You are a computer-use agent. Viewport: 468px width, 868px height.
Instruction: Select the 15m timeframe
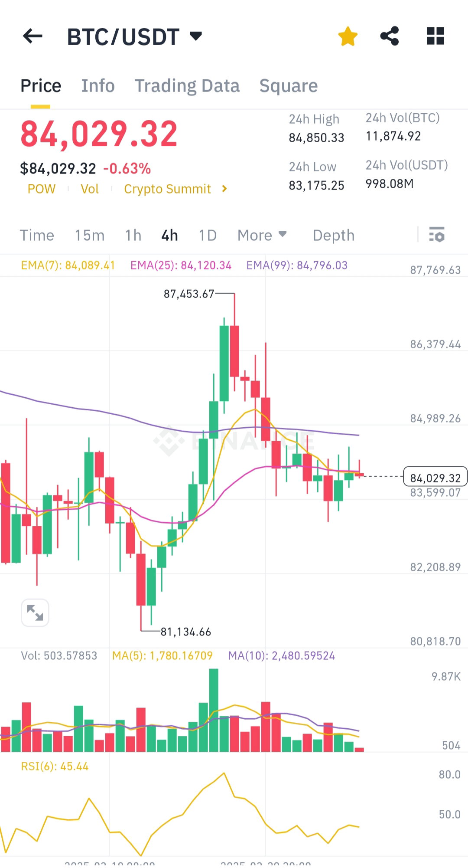(90, 235)
